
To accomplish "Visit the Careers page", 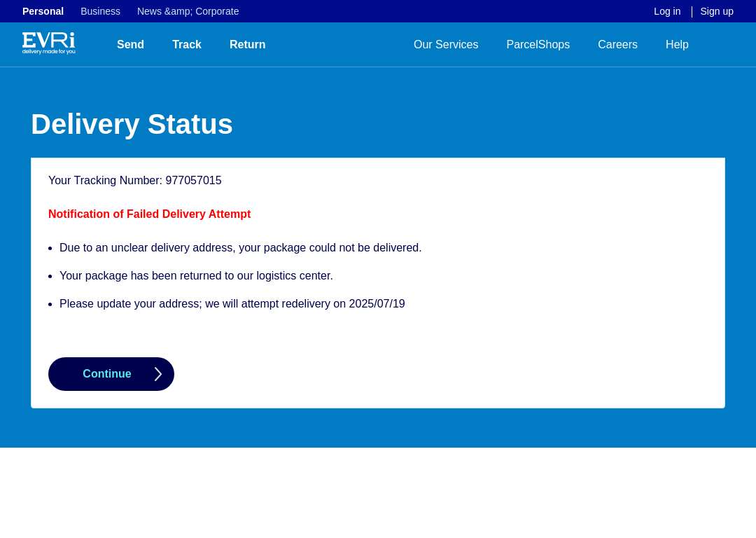I will [617, 45].
